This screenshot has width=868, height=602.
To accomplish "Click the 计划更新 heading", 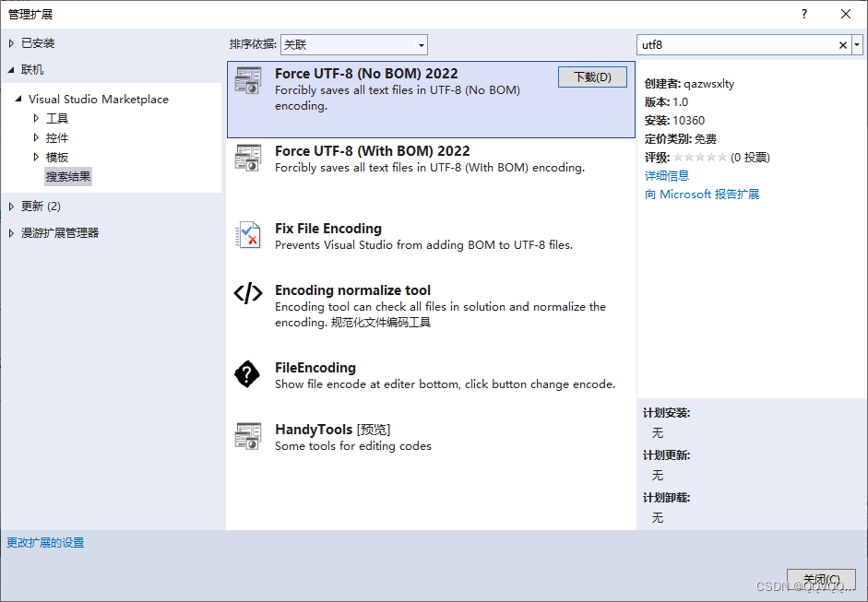I will pyautogui.click(x=667, y=455).
